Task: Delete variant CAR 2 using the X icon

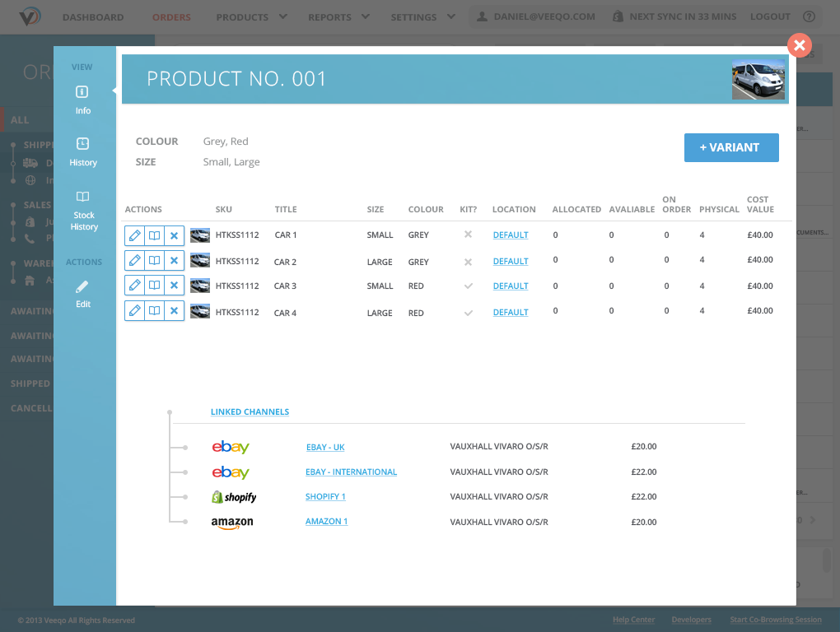Action: click(x=174, y=260)
